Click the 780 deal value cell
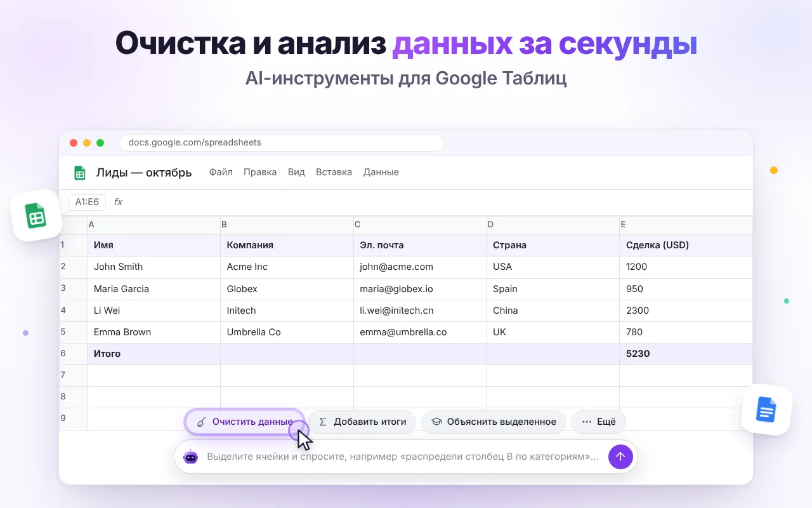Screen dimensions: 812x508 tap(686, 332)
